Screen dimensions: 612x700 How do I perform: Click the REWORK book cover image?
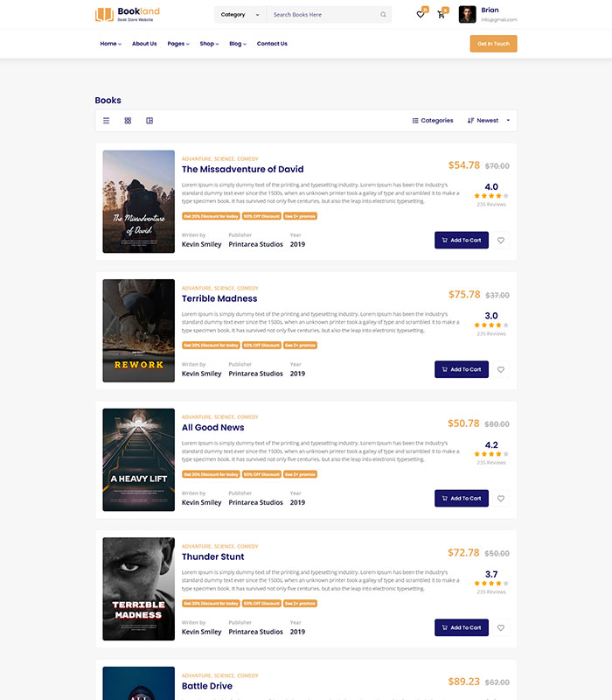(x=139, y=331)
